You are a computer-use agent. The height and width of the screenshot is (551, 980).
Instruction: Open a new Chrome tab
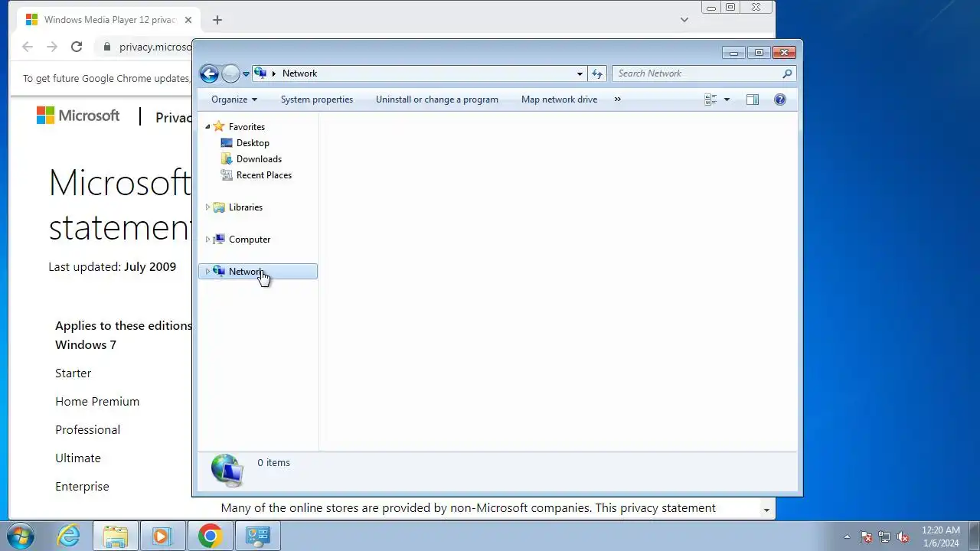point(217,20)
